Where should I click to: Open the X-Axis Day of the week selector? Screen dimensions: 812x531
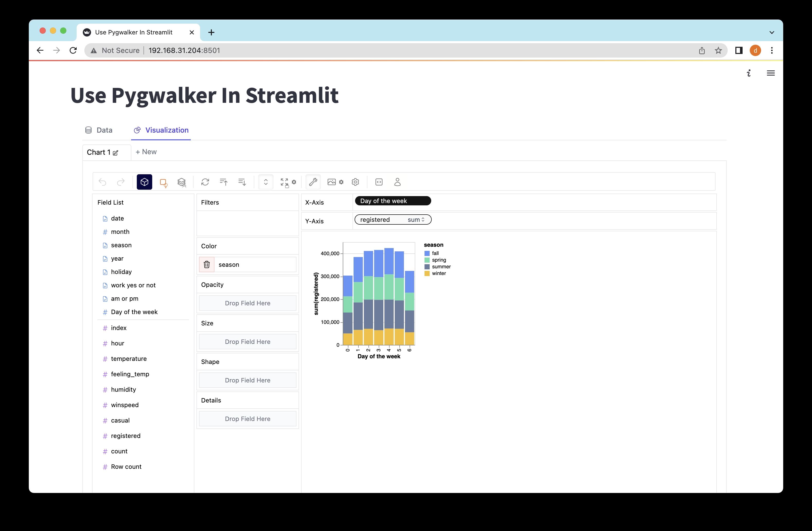pyautogui.click(x=393, y=200)
